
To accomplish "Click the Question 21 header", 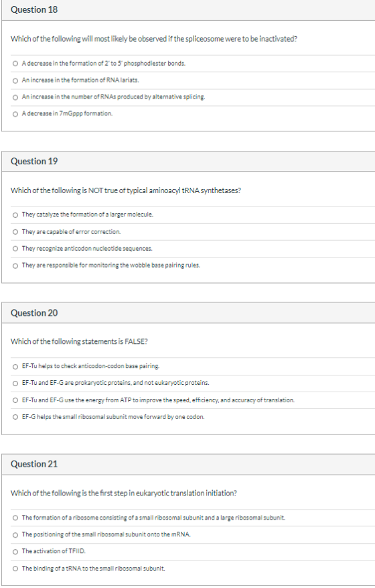I will (x=34, y=464).
